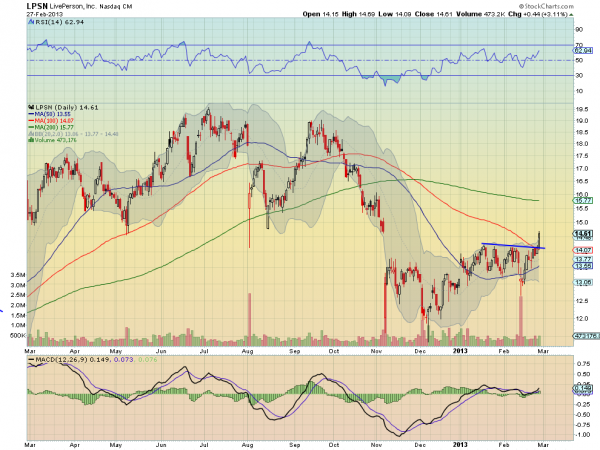Click the MA(50) 13.55 legend entry
This screenshot has height=450, width=600.
click(x=52, y=114)
